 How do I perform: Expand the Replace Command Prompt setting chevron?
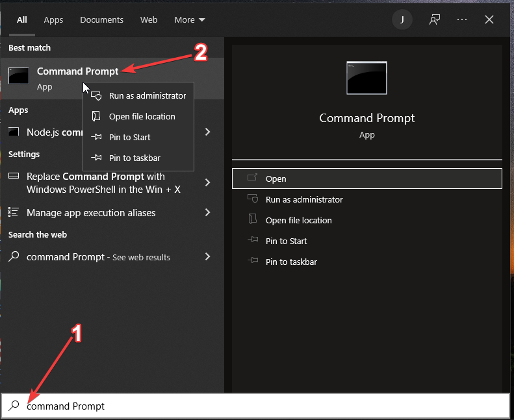pyautogui.click(x=207, y=182)
